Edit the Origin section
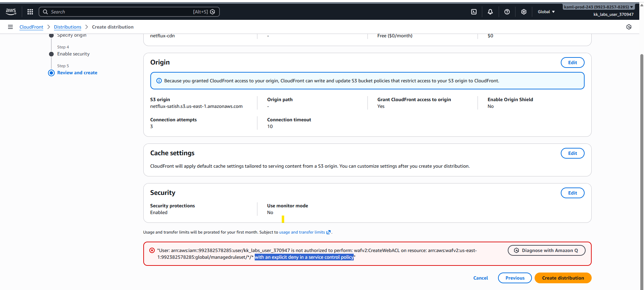 [x=572, y=63]
